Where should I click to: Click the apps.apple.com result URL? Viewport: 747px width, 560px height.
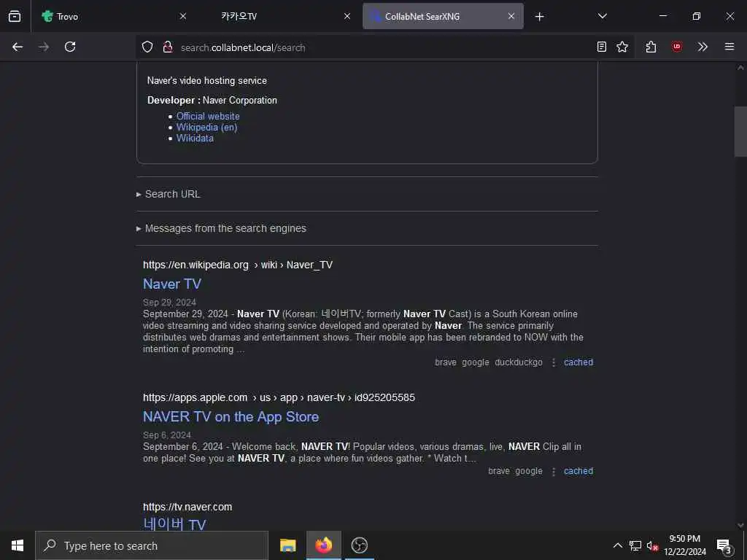pos(279,397)
